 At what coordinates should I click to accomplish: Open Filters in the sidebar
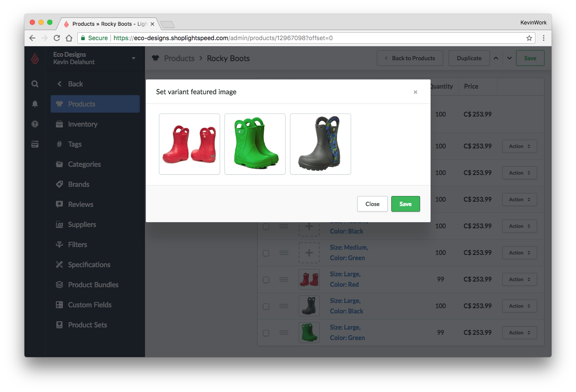(95, 244)
